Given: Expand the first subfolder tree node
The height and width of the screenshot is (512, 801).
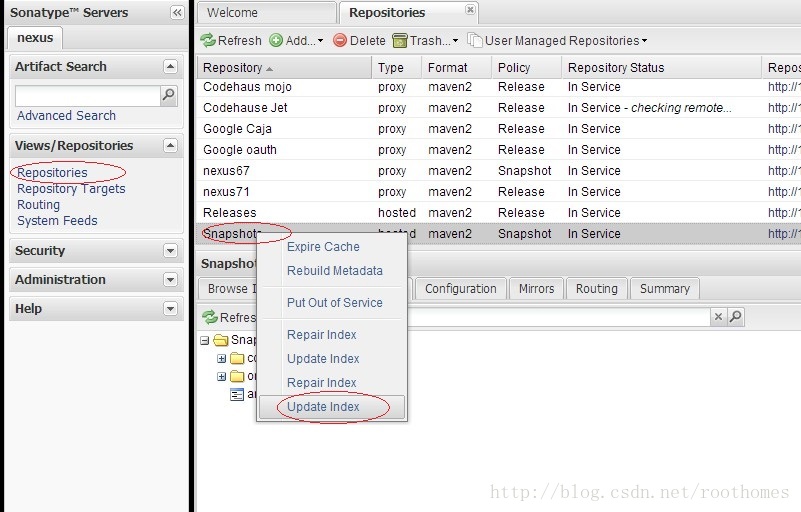Looking at the screenshot, I should 221,359.
